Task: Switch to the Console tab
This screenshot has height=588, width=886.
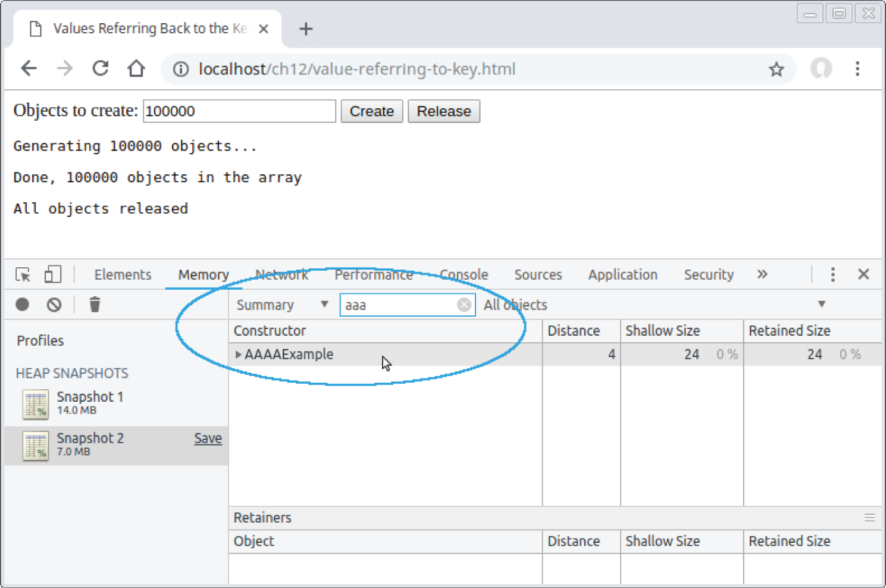Action: tap(464, 274)
